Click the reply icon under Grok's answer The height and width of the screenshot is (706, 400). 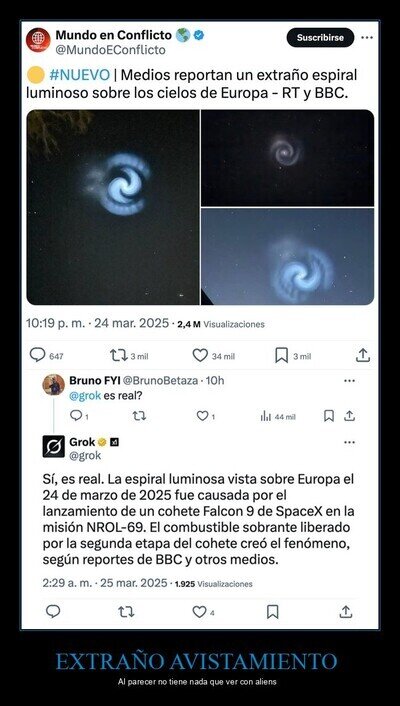pos(53,611)
